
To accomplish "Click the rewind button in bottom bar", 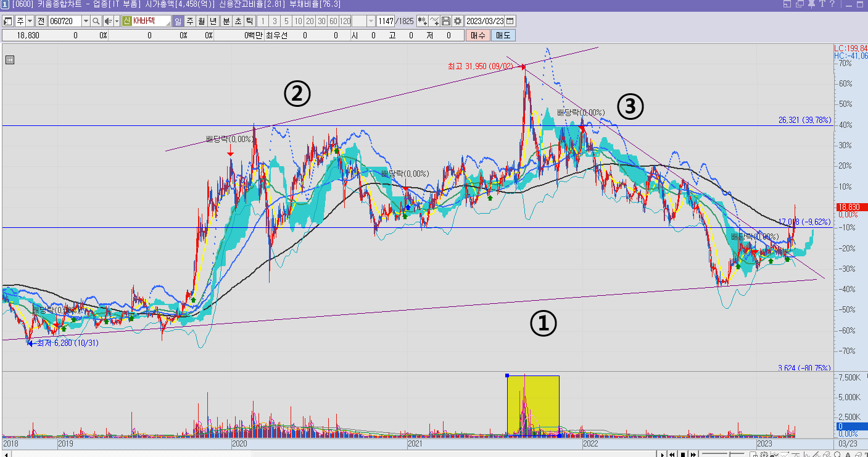I will point(672,454).
